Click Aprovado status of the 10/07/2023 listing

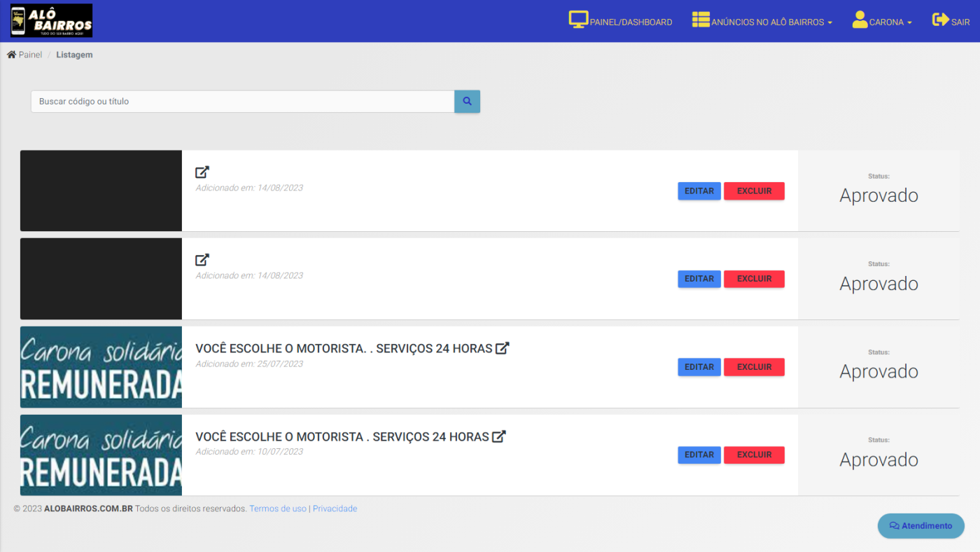878,460
